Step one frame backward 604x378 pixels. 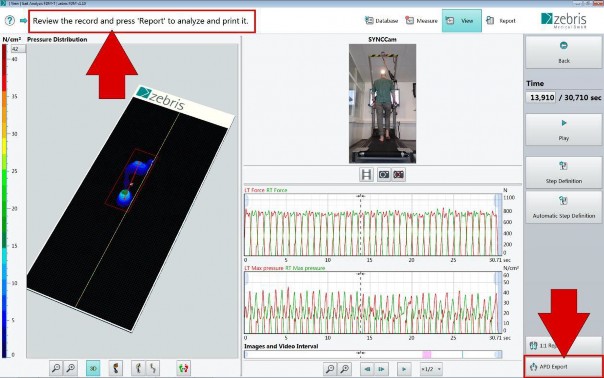tap(367, 369)
